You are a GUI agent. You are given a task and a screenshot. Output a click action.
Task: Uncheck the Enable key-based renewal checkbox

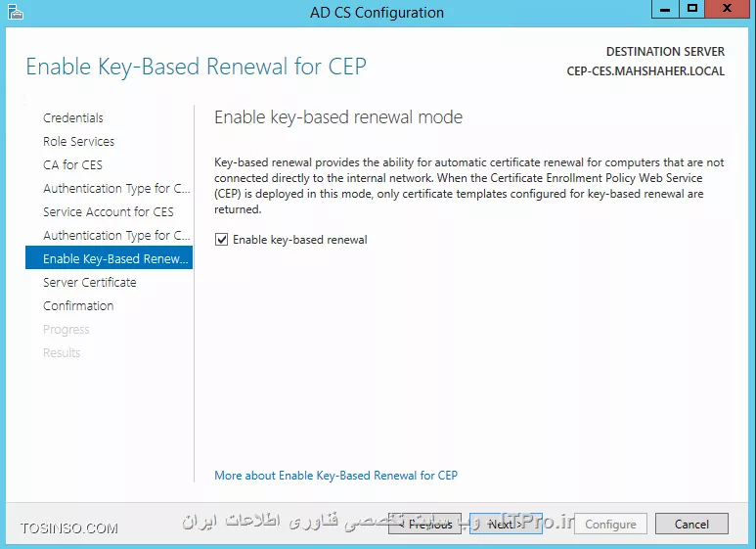pyautogui.click(x=221, y=240)
